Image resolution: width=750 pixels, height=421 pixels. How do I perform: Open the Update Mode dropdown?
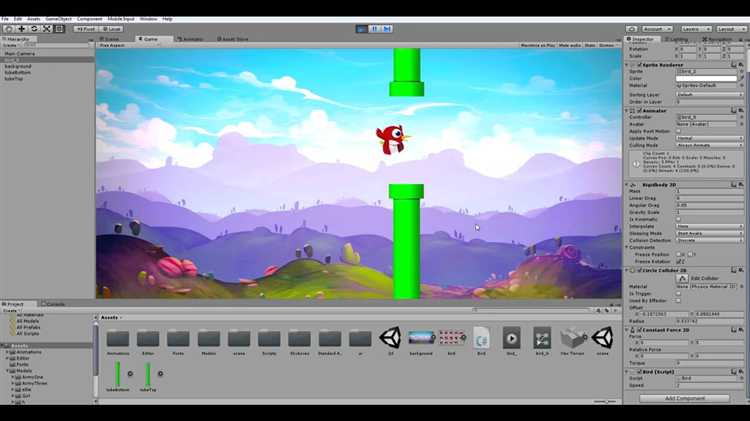pyautogui.click(x=710, y=138)
